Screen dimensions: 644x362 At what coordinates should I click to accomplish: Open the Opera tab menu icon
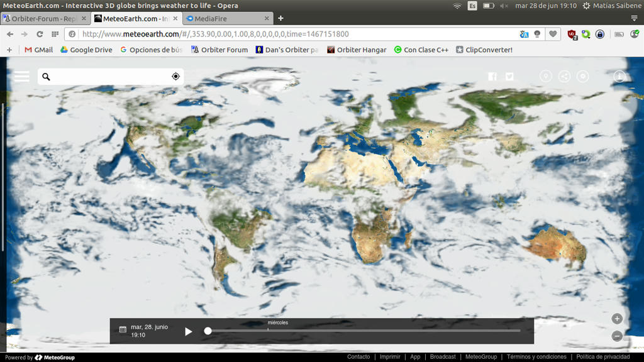(x=634, y=18)
